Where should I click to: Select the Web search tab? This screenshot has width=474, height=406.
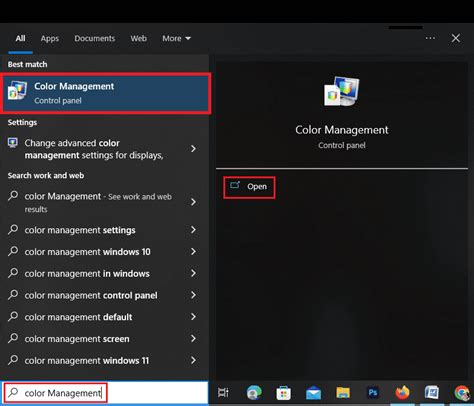coord(139,38)
